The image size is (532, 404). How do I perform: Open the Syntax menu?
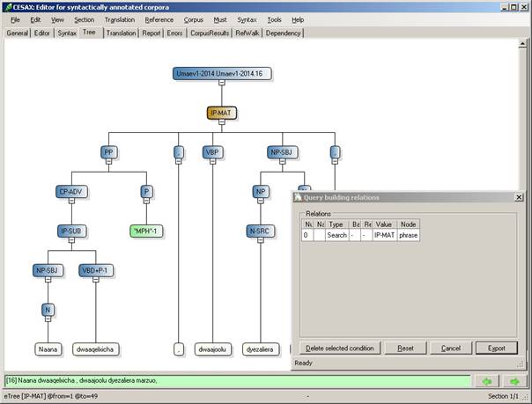pyautogui.click(x=247, y=20)
